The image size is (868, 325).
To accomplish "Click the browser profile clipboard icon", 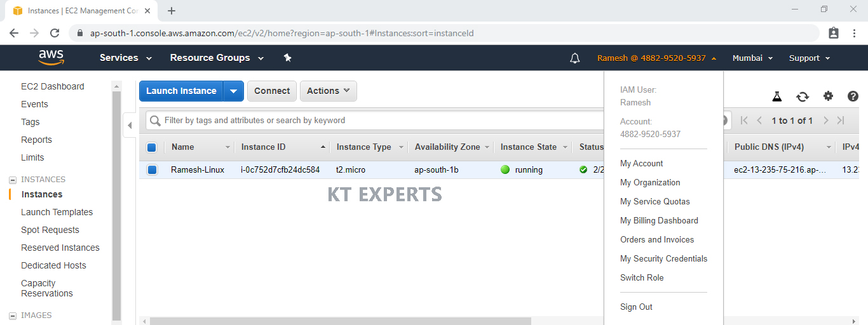I will click(834, 33).
